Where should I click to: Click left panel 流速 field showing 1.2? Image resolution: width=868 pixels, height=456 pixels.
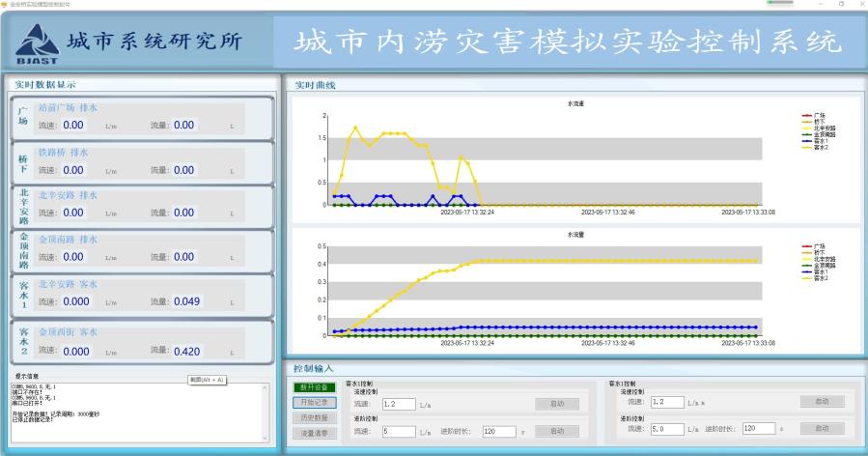[x=397, y=404]
